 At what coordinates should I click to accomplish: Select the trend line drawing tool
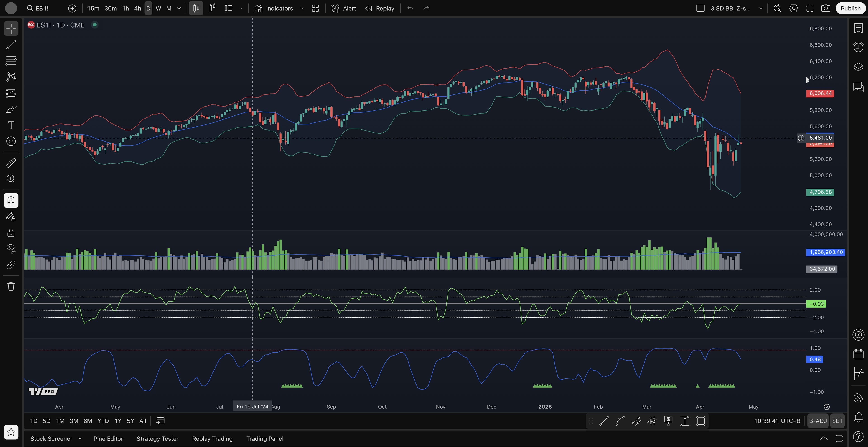pyautogui.click(x=11, y=45)
